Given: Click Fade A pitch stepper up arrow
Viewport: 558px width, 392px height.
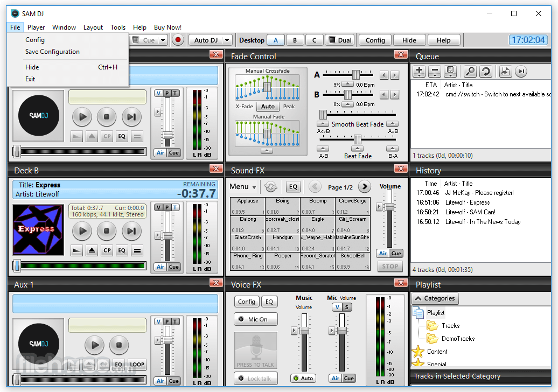Looking at the screenshot, I should [347, 85].
